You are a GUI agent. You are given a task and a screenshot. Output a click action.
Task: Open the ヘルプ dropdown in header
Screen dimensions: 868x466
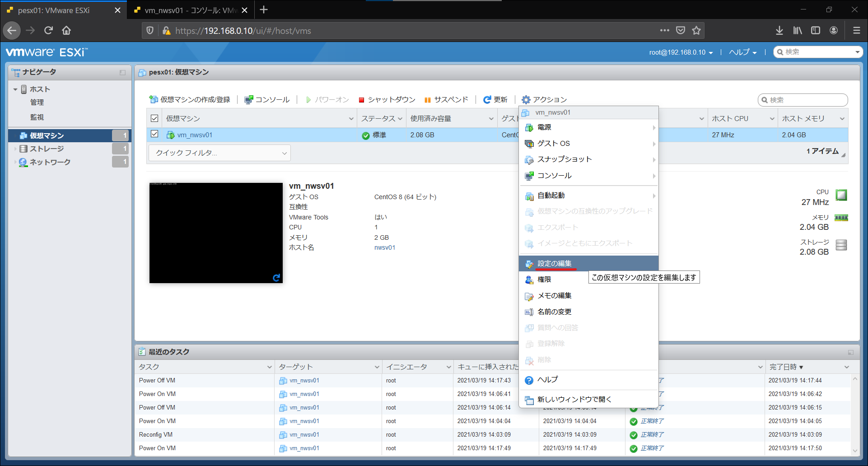point(743,52)
